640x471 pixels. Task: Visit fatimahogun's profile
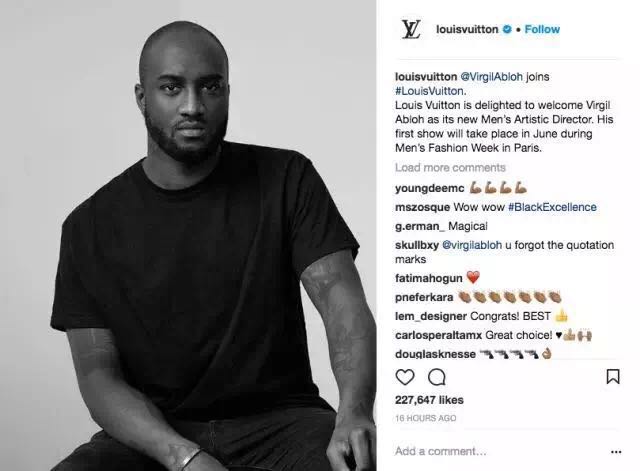pos(429,278)
